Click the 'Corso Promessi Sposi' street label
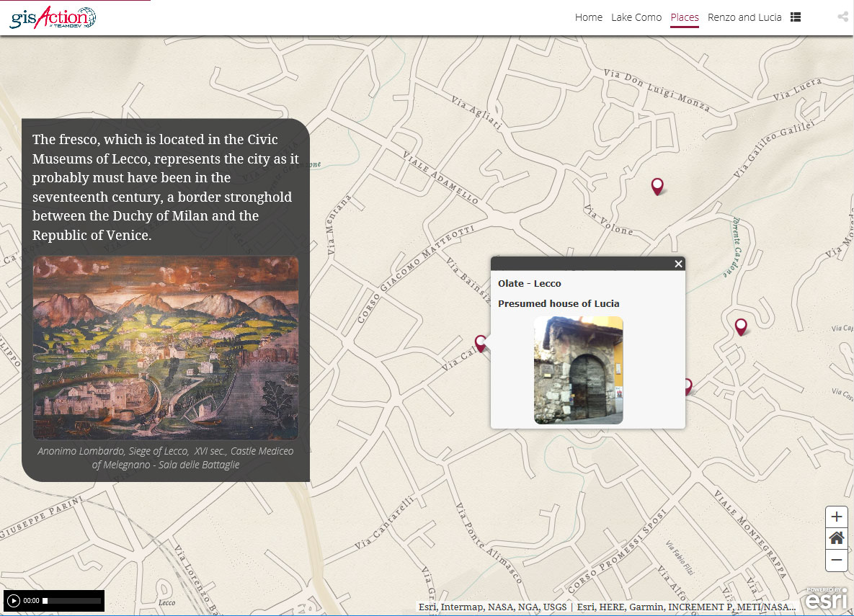 (616, 550)
